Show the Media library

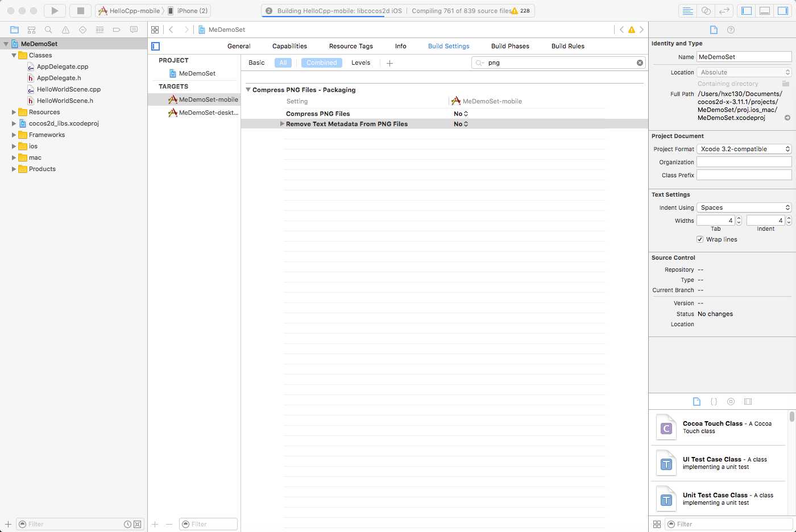[748, 401]
